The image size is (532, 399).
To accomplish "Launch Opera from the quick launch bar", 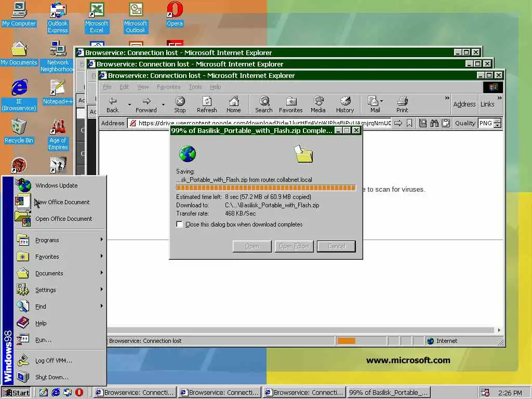I will [x=79, y=392].
